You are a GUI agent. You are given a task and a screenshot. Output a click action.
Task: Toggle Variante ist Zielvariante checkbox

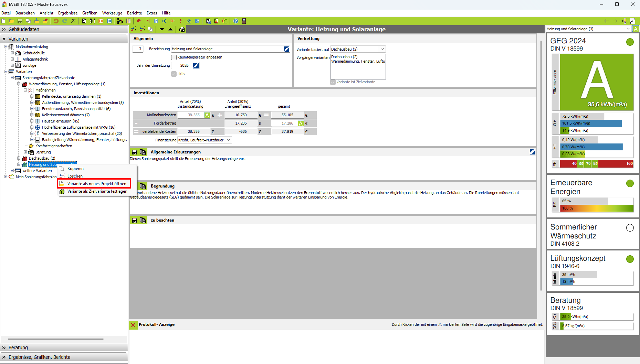click(333, 82)
